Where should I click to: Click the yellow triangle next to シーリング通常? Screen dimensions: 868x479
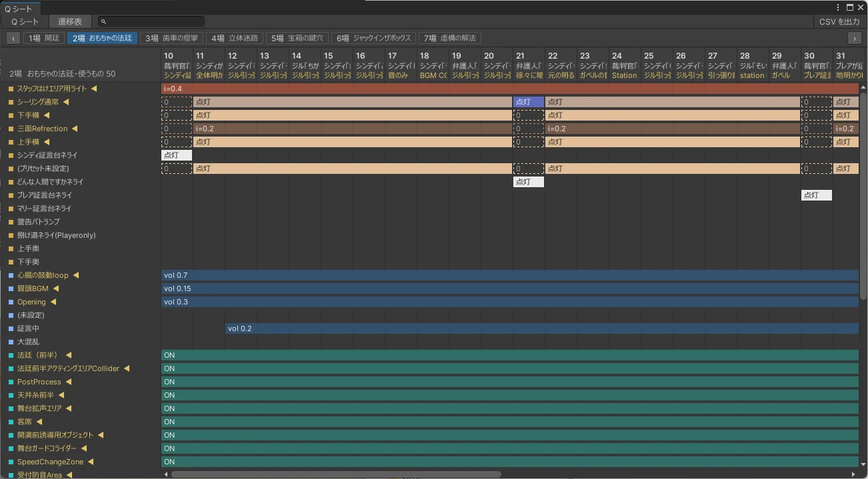pyautogui.click(x=66, y=102)
